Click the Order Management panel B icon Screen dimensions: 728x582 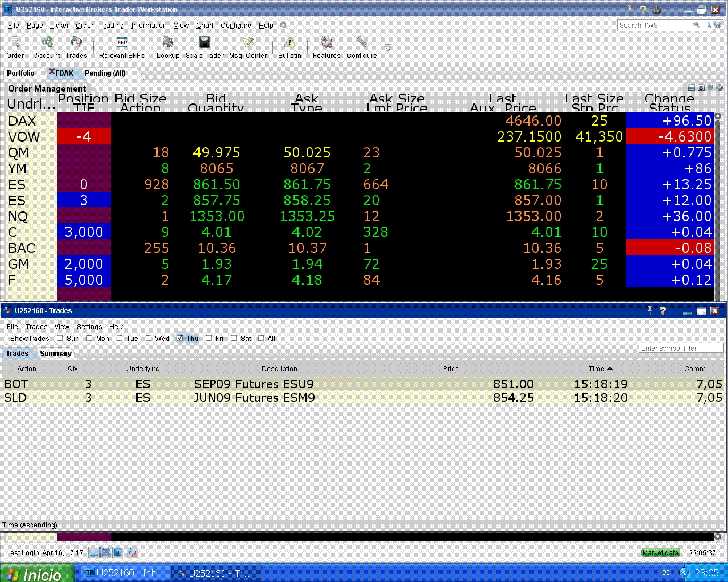(x=701, y=88)
